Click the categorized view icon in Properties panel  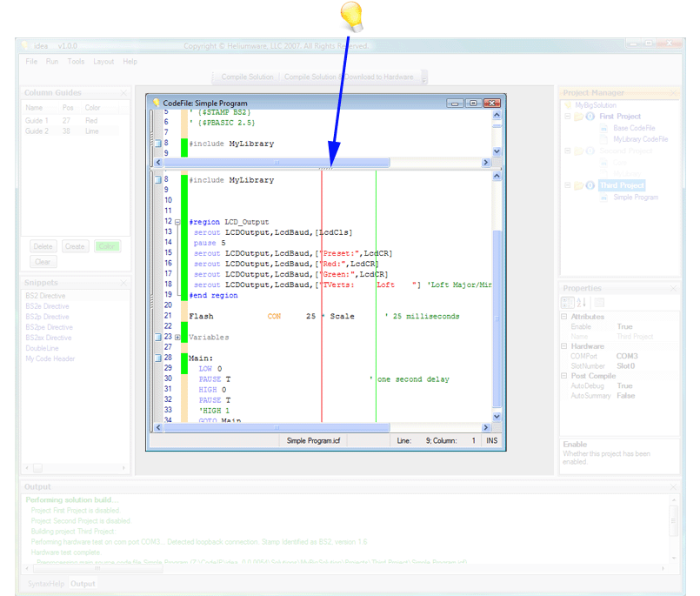568,302
